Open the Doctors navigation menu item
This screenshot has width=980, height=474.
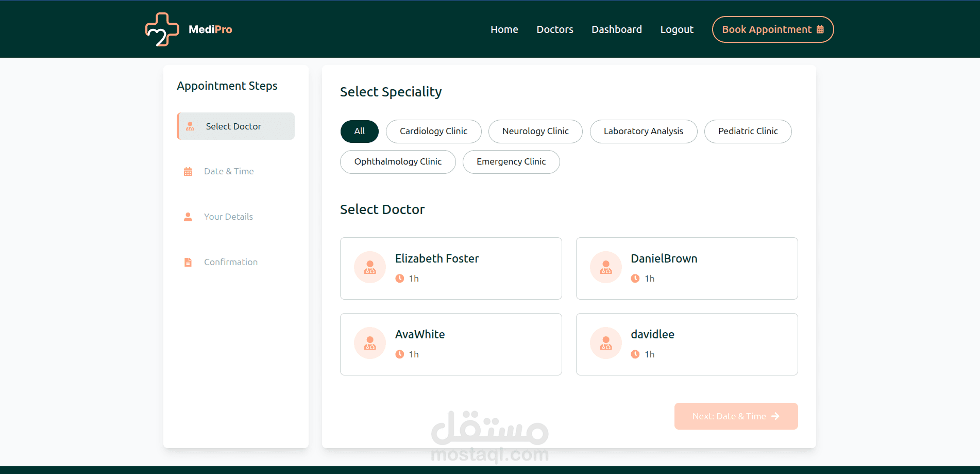[x=555, y=29]
